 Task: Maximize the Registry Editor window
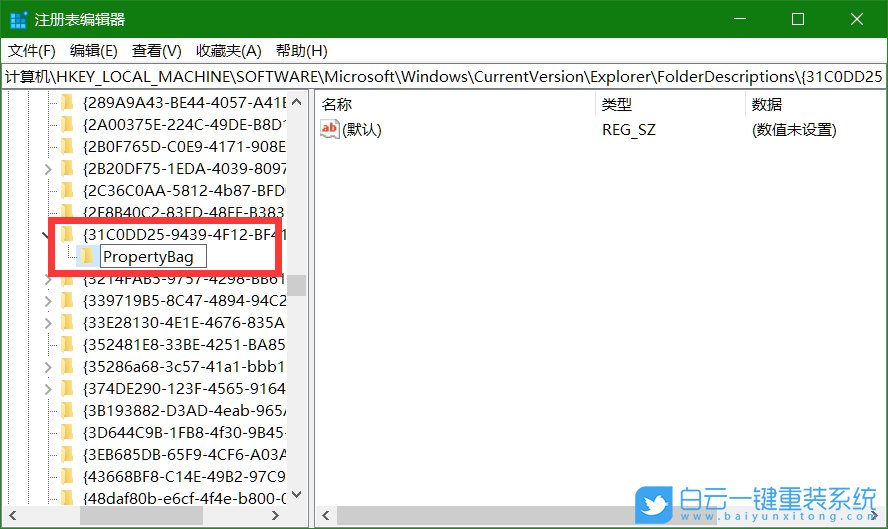(x=798, y=19)
